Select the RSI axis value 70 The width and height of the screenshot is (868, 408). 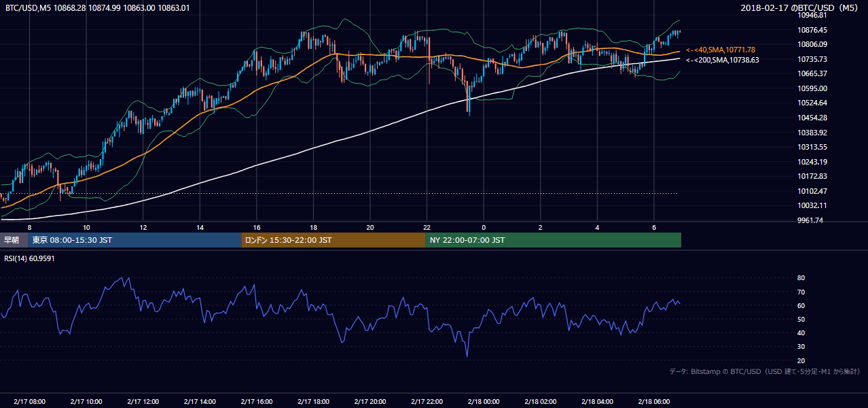801,292
